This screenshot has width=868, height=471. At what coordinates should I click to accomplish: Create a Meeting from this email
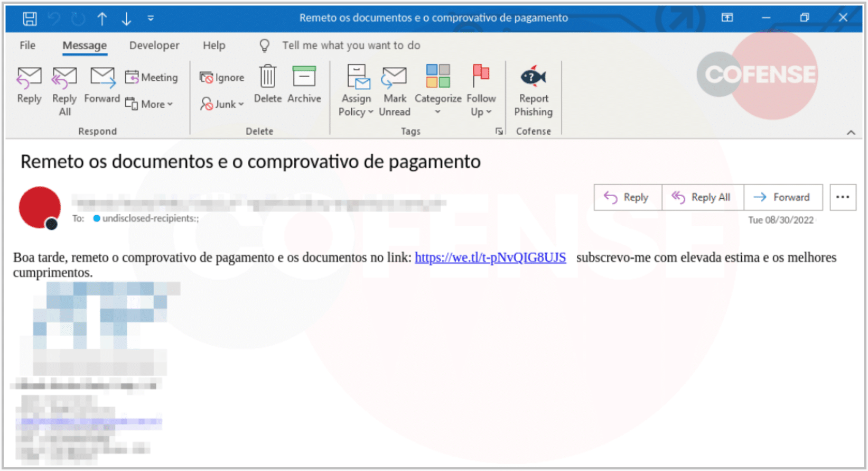[x=152, y=78]
